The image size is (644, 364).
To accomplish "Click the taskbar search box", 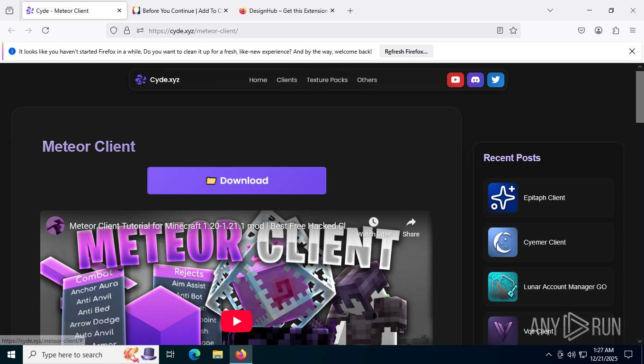I will 91,355.
